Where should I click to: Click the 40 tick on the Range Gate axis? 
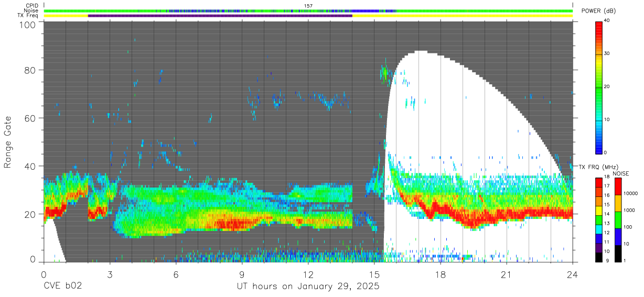(30, 166)
